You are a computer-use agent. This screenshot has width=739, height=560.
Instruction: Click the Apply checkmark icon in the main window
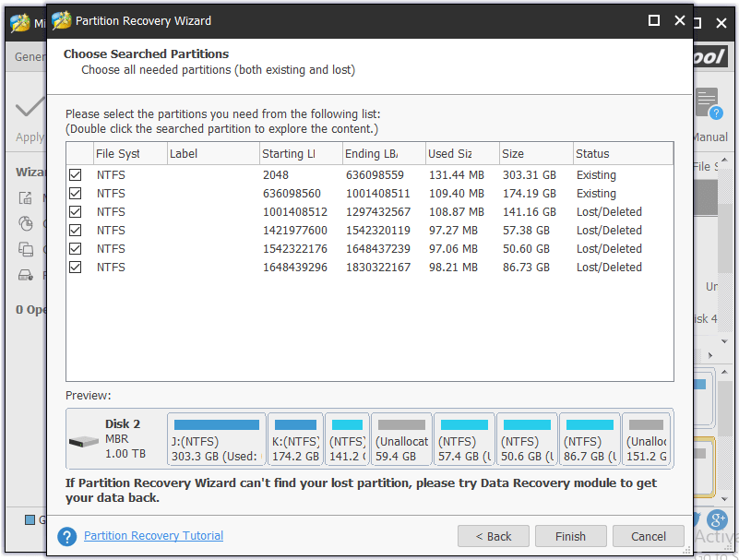[30, 106]
